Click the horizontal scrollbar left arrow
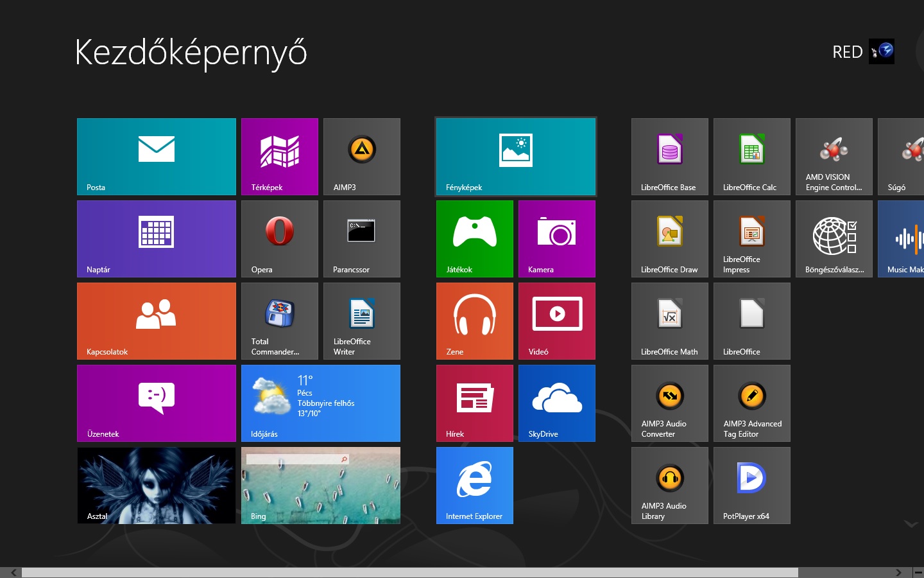This screenshot has width=924, height=578. coord(13,572)
